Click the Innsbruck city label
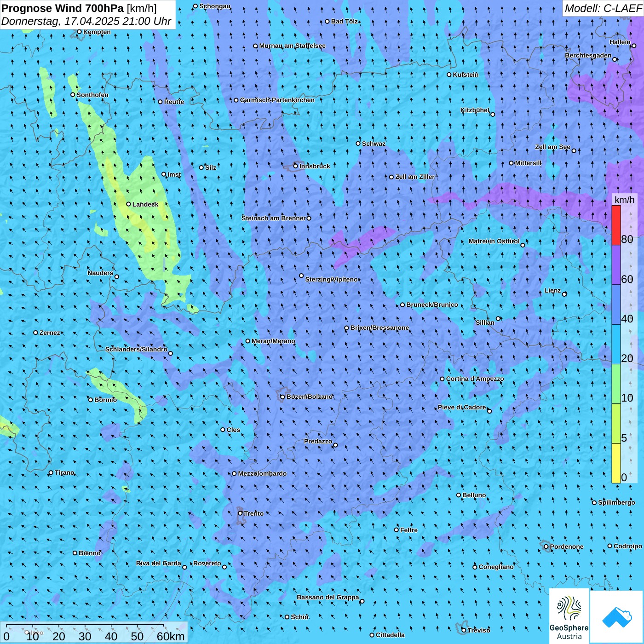This screenshot has width=644, height=644. [x=315, y=166]
